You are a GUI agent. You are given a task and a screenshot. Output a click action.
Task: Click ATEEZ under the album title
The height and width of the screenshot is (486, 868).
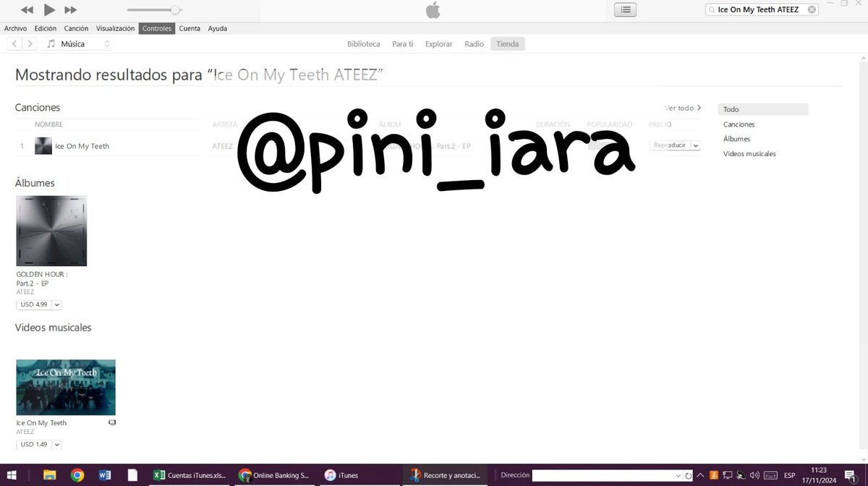(x=25, y=291)
